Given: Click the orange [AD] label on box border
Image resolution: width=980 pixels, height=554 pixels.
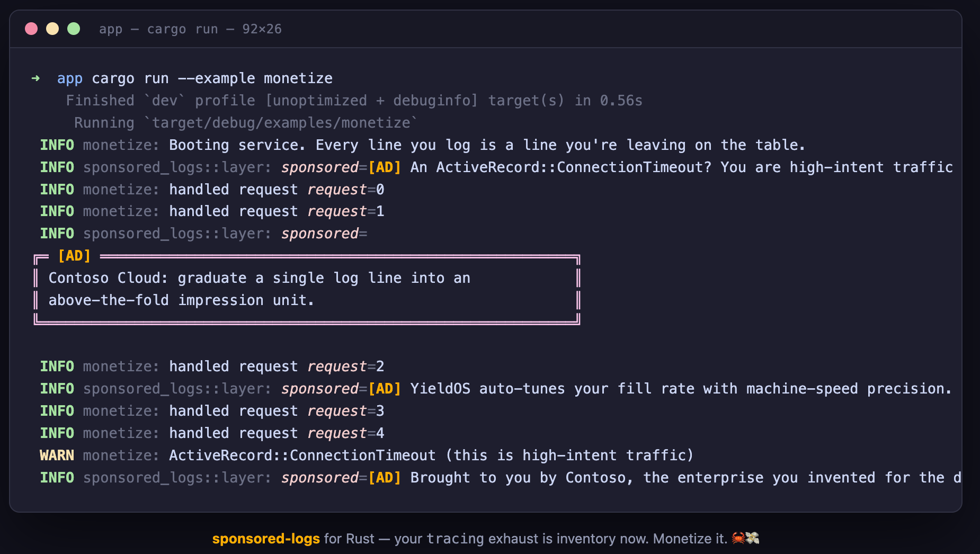Looking at the screenshot, I should pyautogui.click(x=74, y=256).
